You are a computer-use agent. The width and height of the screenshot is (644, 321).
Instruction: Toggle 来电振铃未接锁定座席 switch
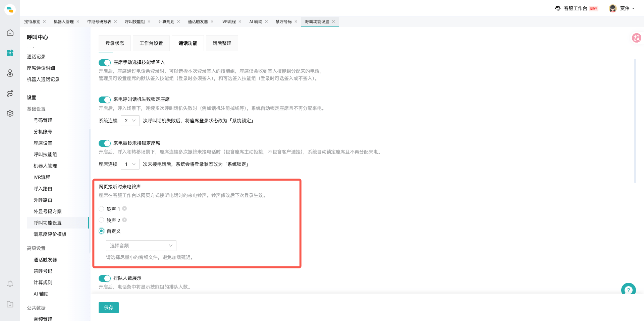coord(105,143)
